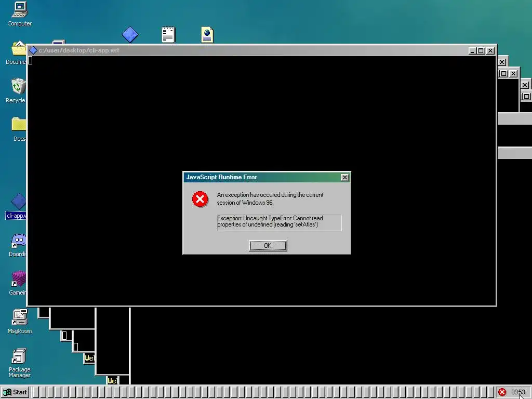
Task: Click the red error tray icon
Action: tap(502, 392)
